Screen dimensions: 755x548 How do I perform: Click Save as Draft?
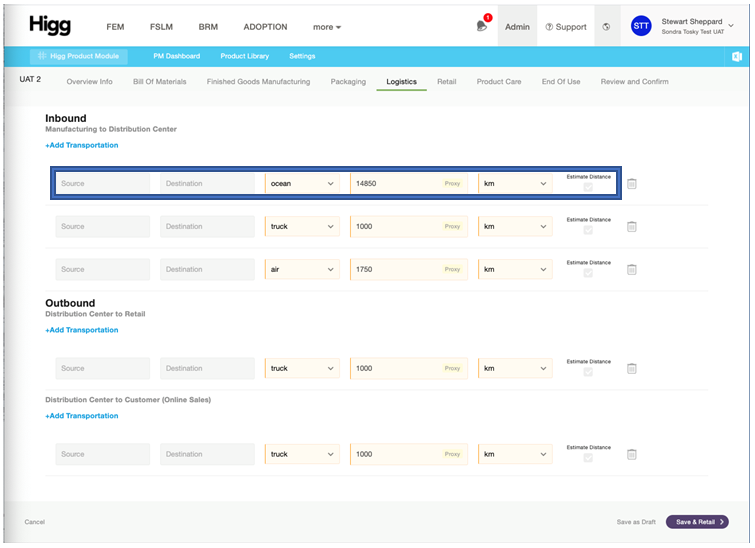click(x=636, y=522)
